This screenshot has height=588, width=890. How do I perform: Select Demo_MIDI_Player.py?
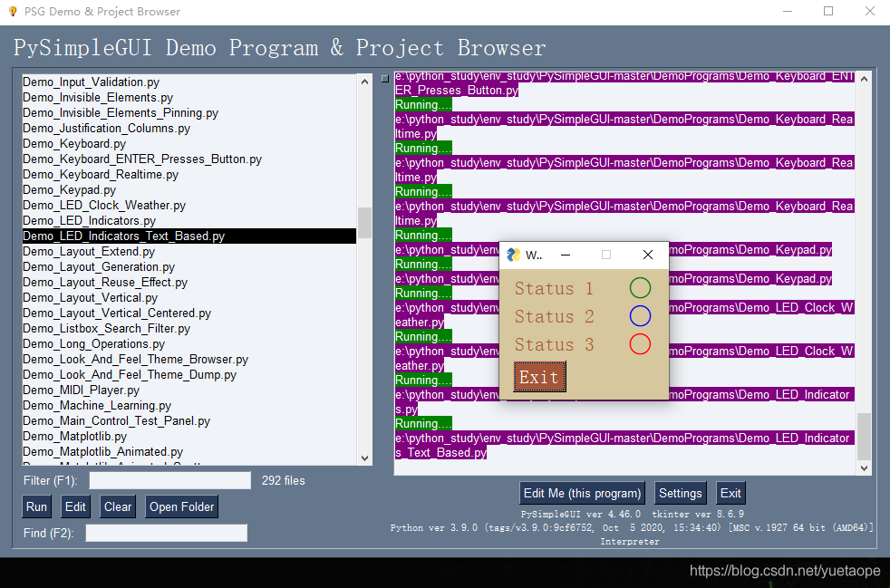189,390
